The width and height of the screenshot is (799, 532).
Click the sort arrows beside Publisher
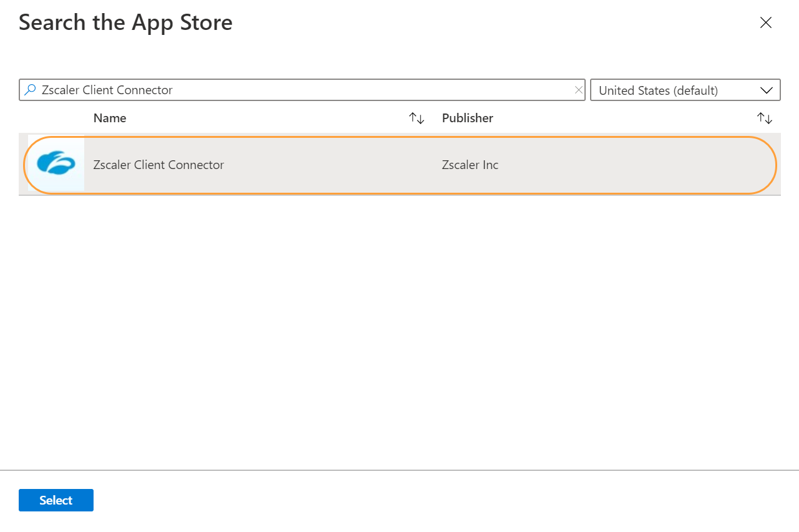765,118
